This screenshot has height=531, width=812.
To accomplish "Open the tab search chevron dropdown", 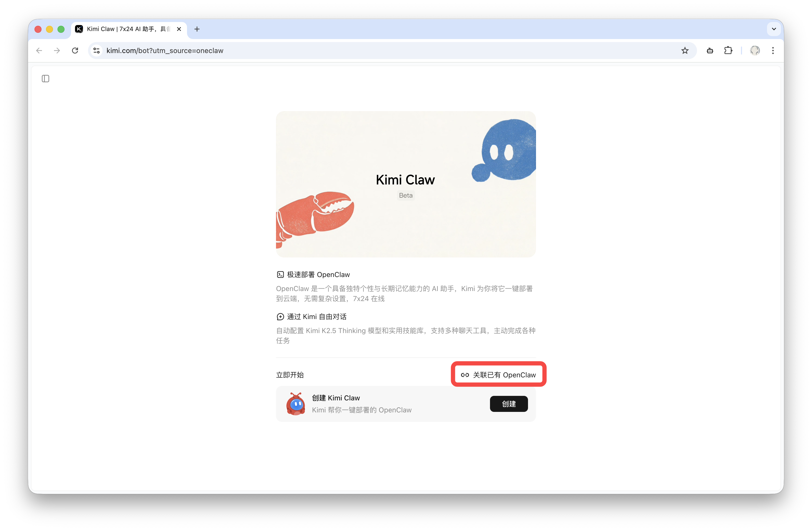I will click(x=773, y=29).
